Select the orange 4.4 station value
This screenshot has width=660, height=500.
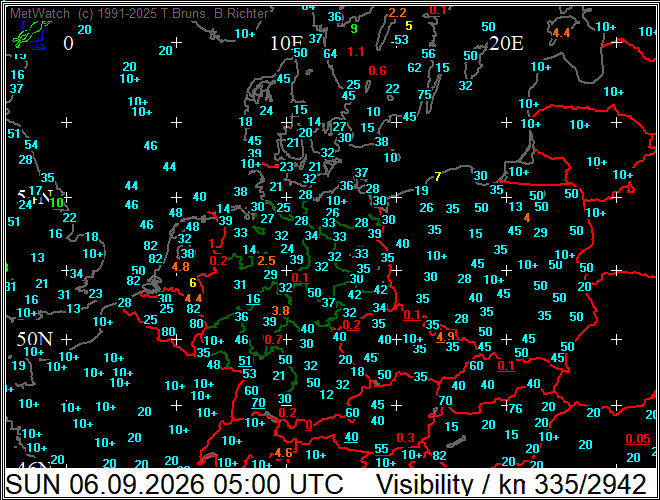coord(561,32)
